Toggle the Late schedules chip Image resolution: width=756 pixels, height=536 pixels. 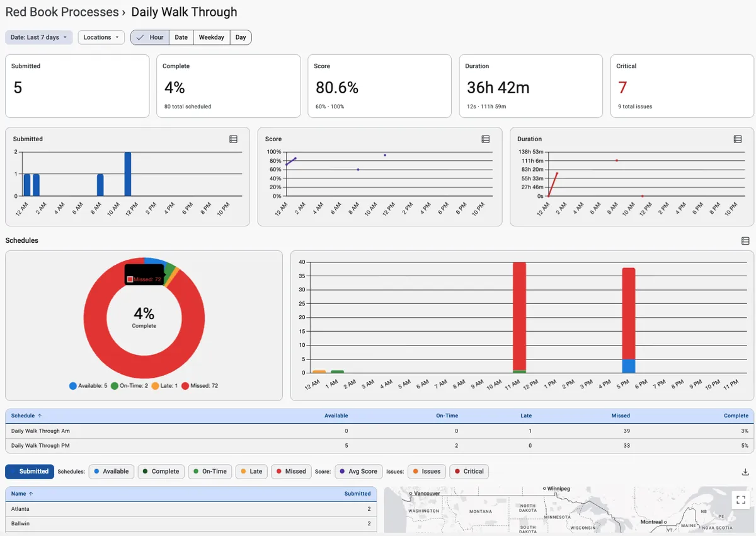[251, 472]
